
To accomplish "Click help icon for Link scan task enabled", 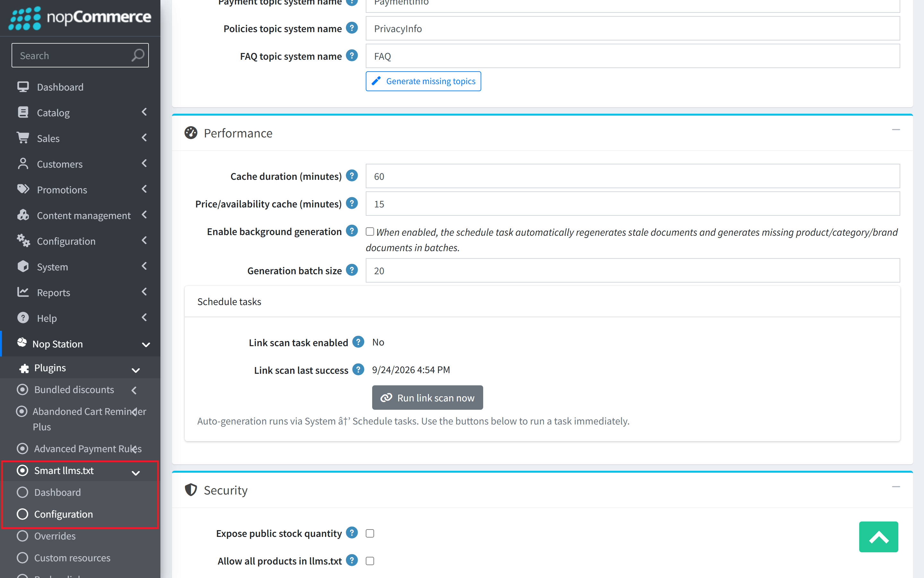I will 358,342.
